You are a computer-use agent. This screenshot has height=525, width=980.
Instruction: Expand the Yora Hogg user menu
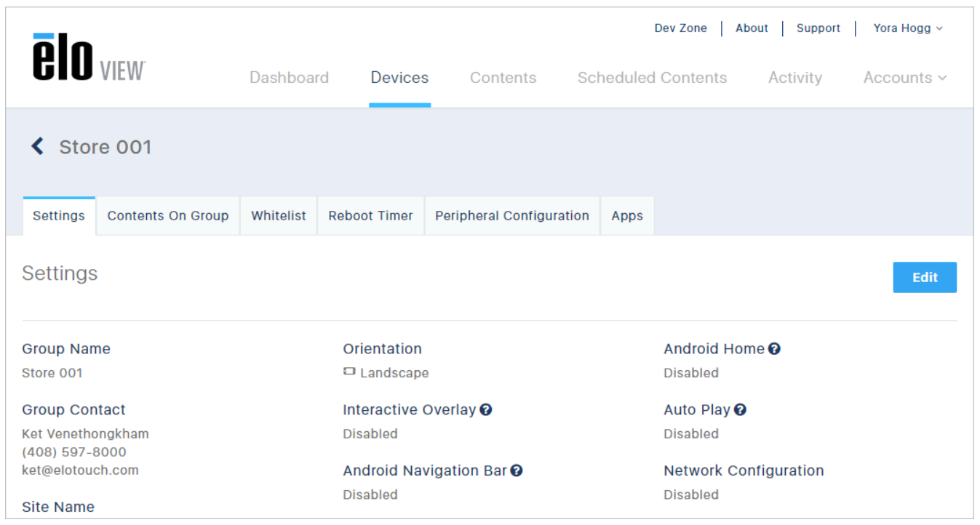point(908,28)
